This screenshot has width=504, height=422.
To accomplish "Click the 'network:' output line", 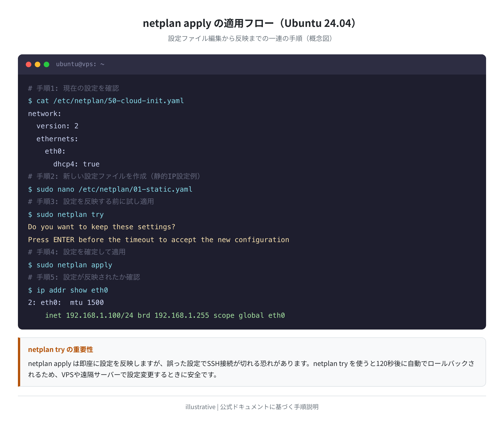I will tap(45, 113).
